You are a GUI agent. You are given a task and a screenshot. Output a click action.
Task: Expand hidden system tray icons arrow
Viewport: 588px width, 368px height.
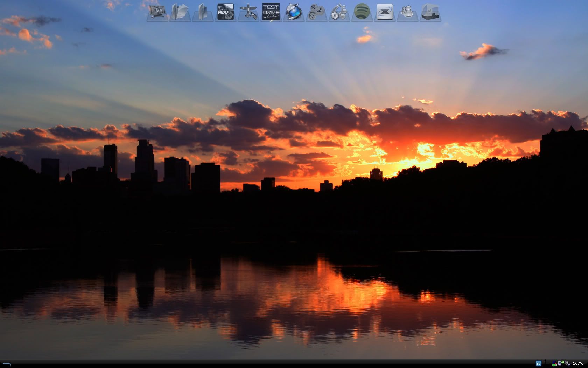click(548, 363)
